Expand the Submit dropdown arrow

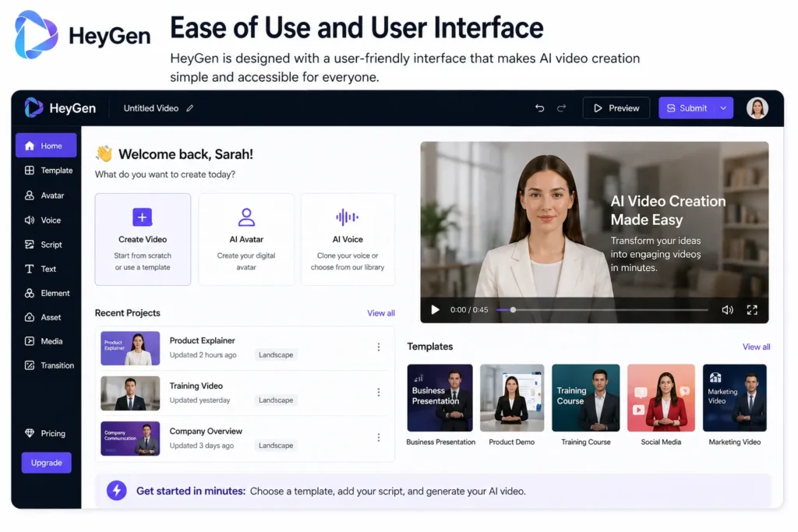(x=723, y=107)
